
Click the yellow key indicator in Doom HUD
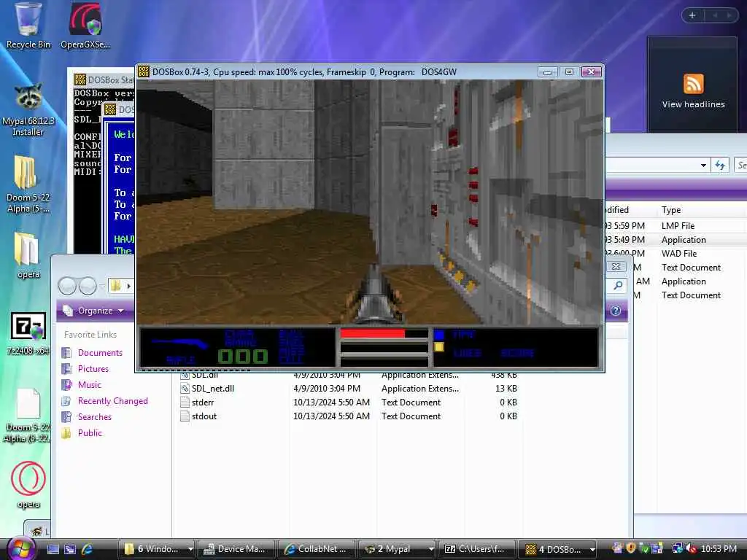(439, 346)
